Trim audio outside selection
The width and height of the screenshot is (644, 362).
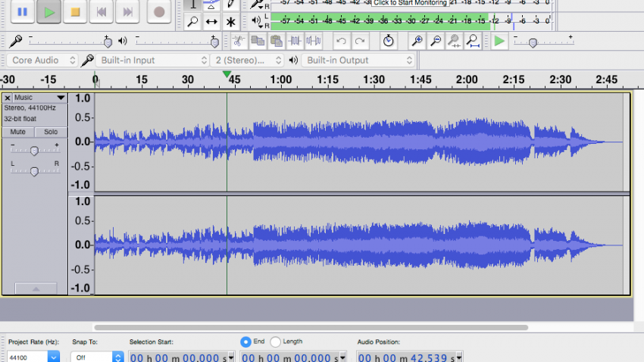pyautogui.click(x=295, y=41)
